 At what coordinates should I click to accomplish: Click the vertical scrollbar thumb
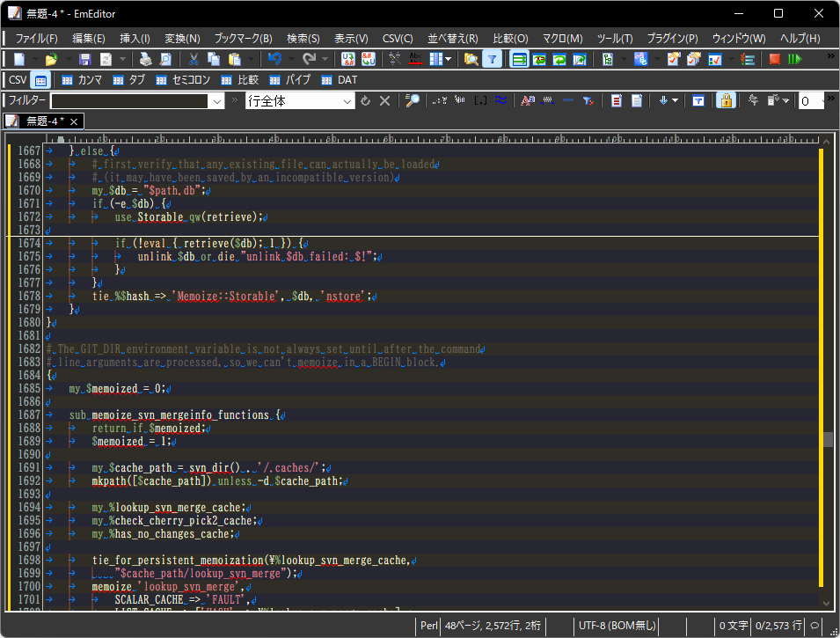[828, 440]
